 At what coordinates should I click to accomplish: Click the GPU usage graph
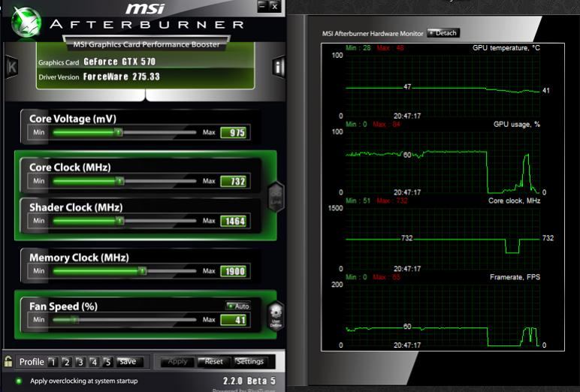click(443, 162)
